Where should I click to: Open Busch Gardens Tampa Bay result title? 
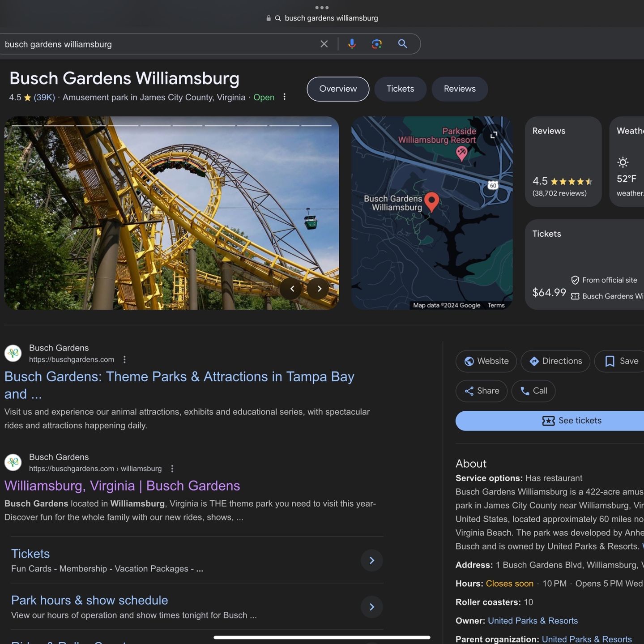pos(179,385)
